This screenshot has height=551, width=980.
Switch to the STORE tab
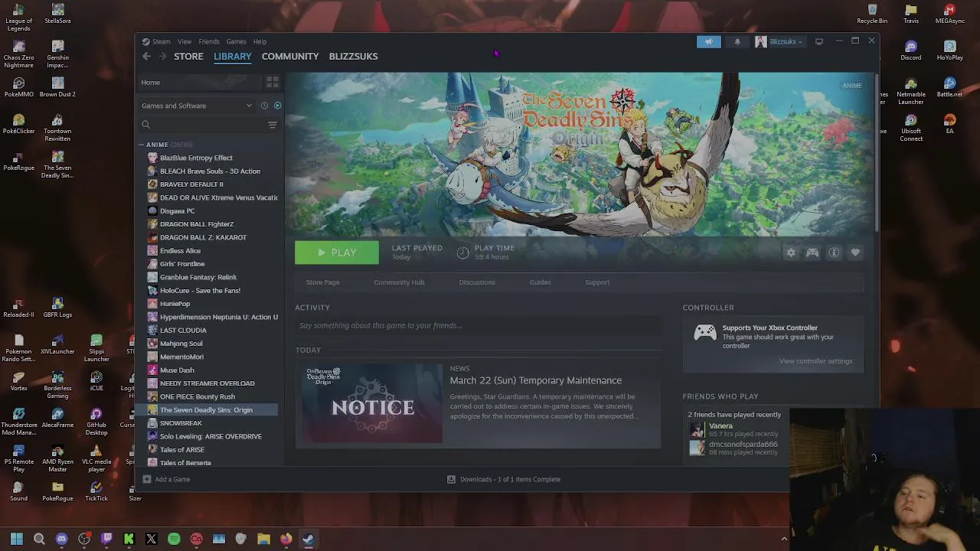coord(188,56)
